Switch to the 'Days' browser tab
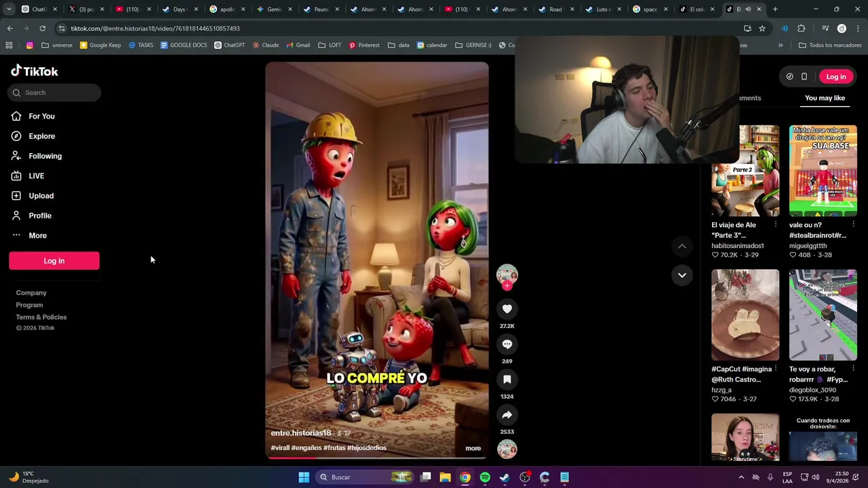This screenshot has width=868, height=488. tap(179, 9)
